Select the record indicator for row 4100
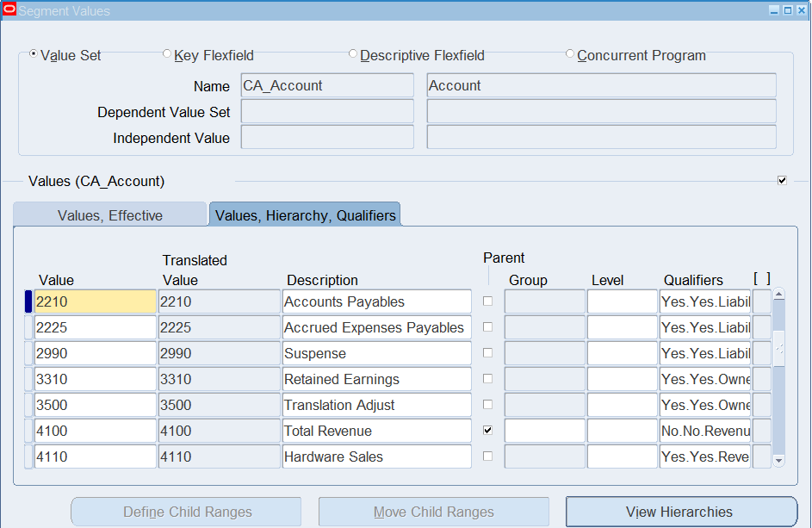 (28, 431)
